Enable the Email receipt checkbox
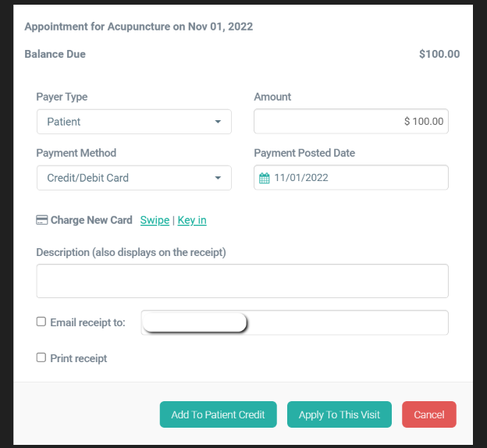Image resolution: width=487 pixels, height=448 pixels. (41, 322)
